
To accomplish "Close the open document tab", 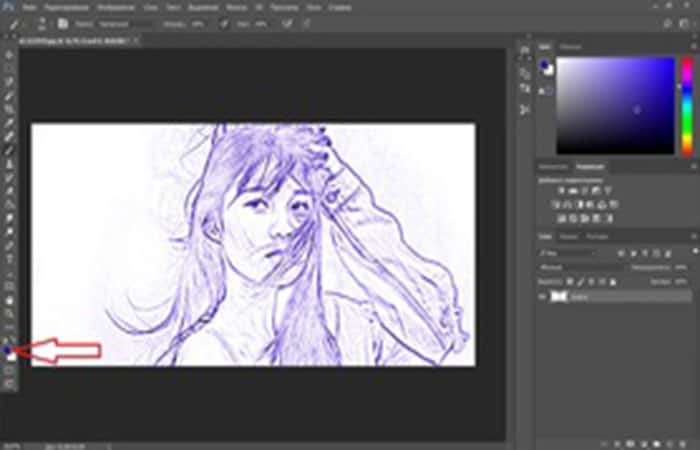I will coord(137,41).
